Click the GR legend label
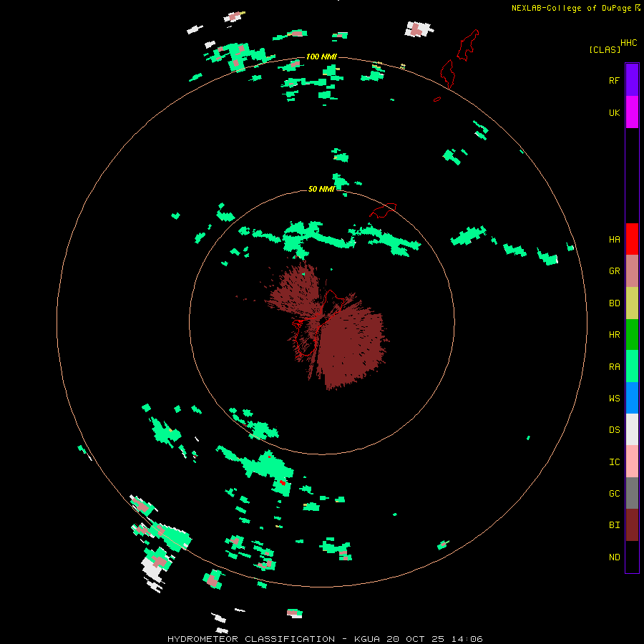 pyautogui.click(x=614, y=271)
